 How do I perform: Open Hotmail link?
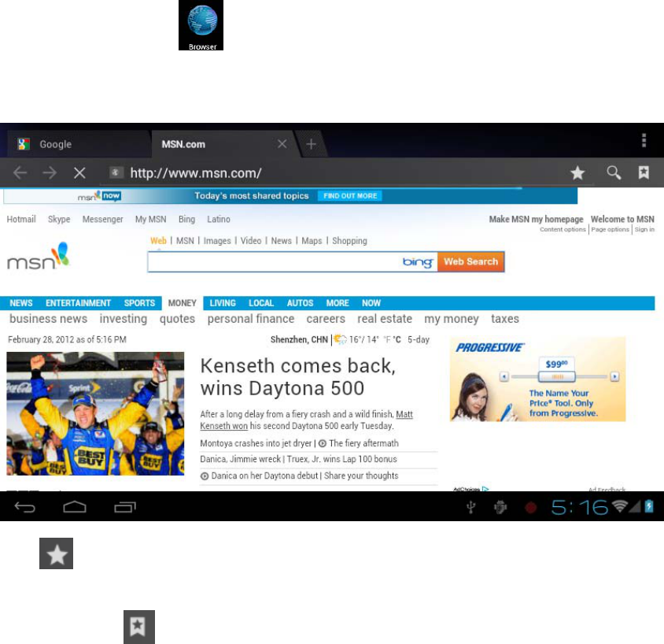(x=21, y=219)
